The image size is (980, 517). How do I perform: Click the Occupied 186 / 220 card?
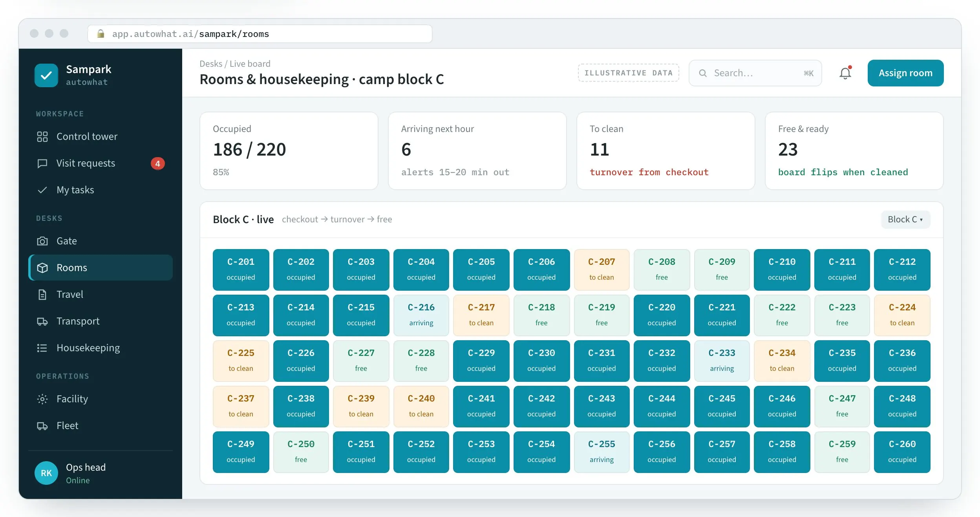[289, 151]
